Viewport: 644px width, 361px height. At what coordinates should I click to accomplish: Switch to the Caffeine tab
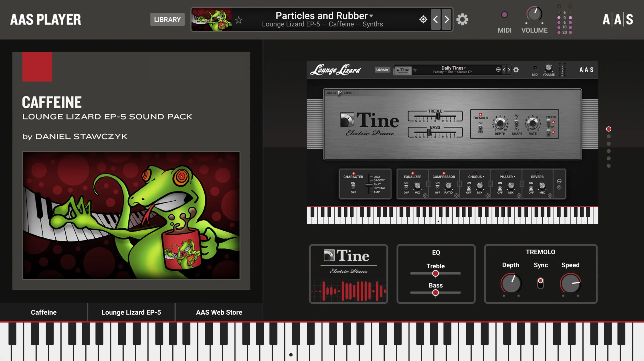pyautogui.click(x=44, y=312)
